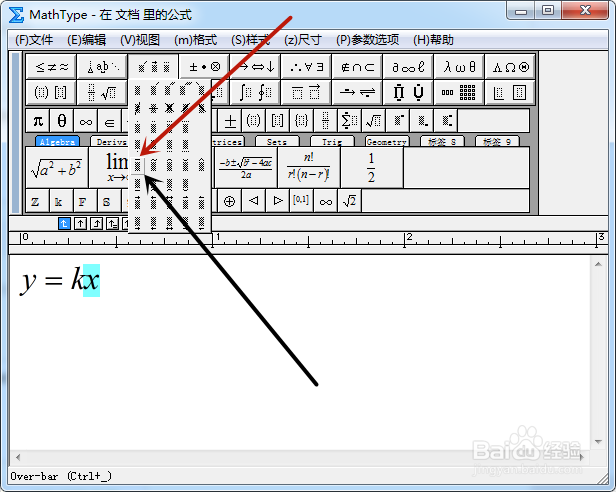Choose under-bar embellishment below Over-bar
This screenshot has height=492, width=616.
pyautogui.click(x=138, y=184)
